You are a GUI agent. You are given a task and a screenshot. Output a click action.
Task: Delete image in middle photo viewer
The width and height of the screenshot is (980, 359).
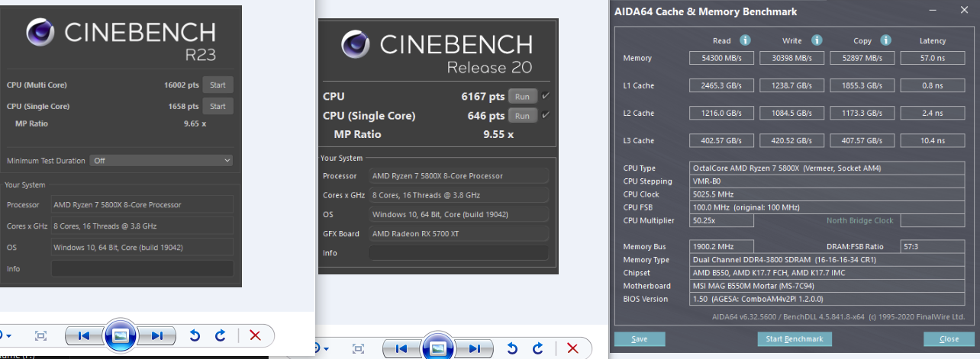point(573,348)
